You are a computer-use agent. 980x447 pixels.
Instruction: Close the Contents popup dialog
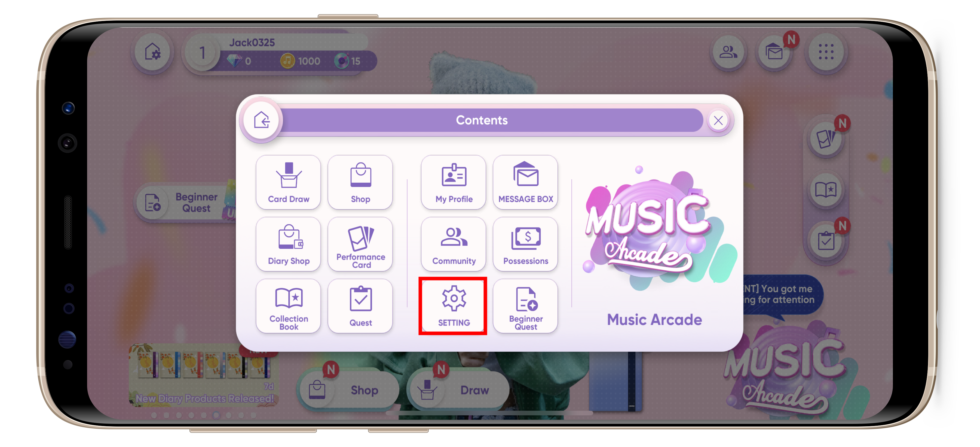[720, 120]
